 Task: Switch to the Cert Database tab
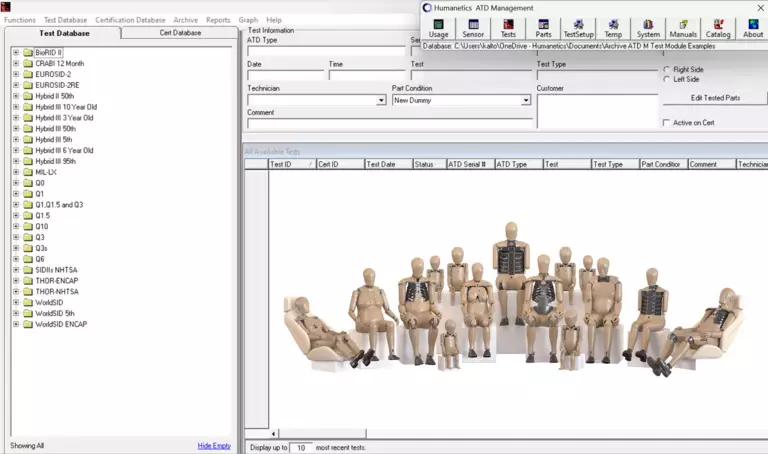[180, 33]
